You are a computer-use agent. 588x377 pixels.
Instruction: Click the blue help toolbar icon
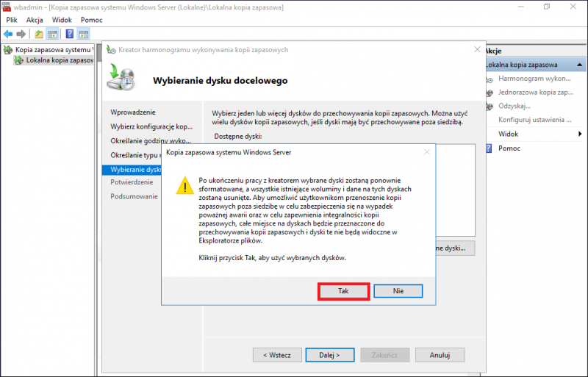[69, 34]
